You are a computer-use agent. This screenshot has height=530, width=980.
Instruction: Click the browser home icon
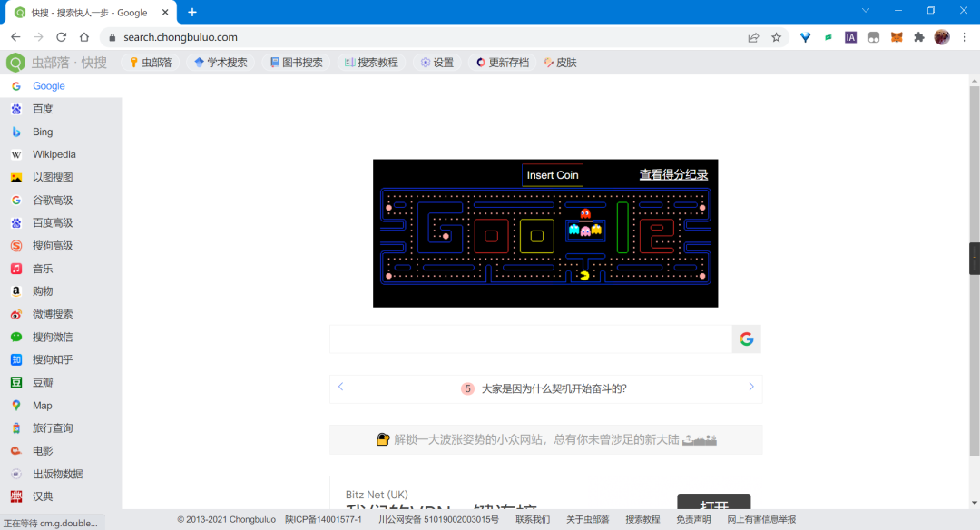84,37
